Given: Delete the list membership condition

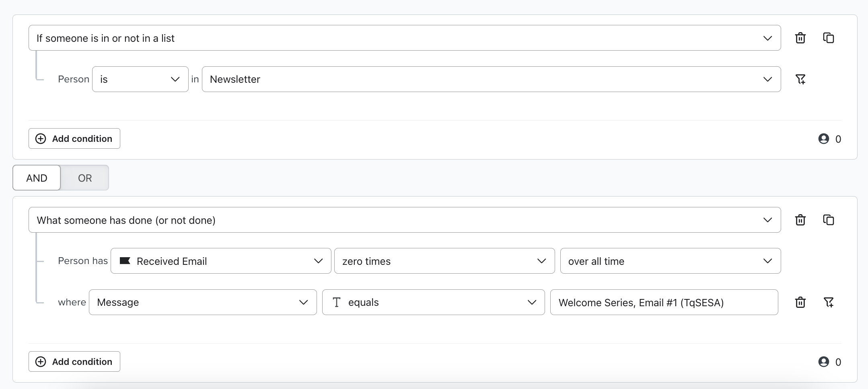Looking at the screenshot, I should click(800, 38).
